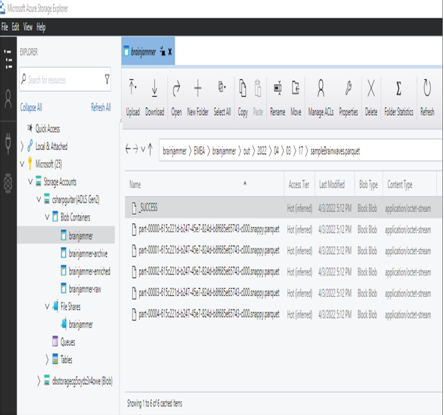Click the Collapse All link
The image size is (444, 415).
[x=31, y=107]
